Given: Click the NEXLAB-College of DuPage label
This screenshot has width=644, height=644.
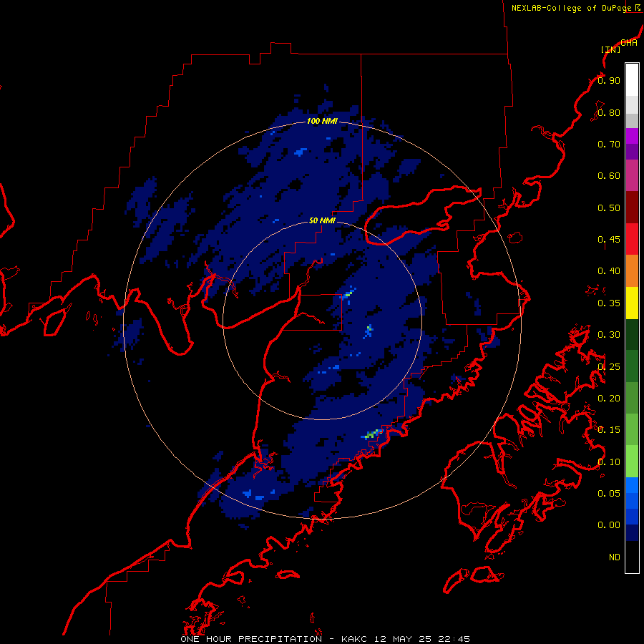Looking at the screenshot, I should tap(571, 8).
